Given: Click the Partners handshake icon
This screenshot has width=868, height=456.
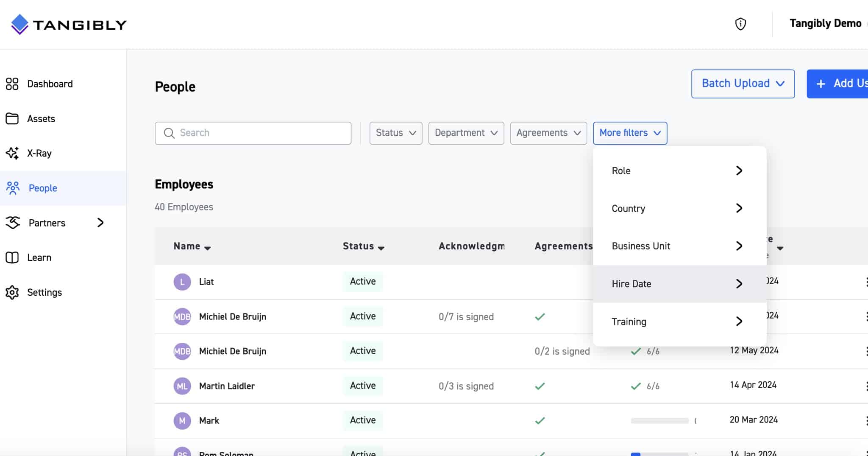Looking at the screenshot, I should 13,223.
